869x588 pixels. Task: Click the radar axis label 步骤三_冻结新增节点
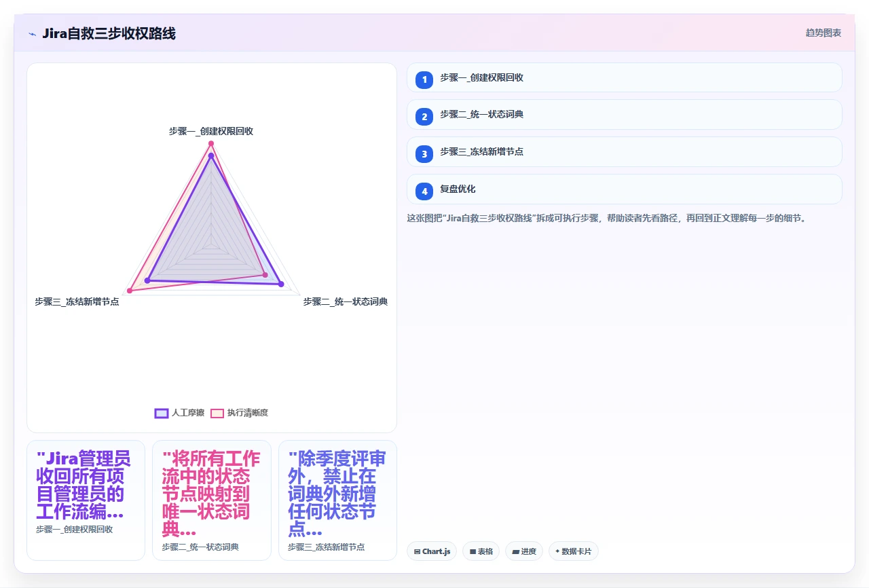click(x=77, y=301)
